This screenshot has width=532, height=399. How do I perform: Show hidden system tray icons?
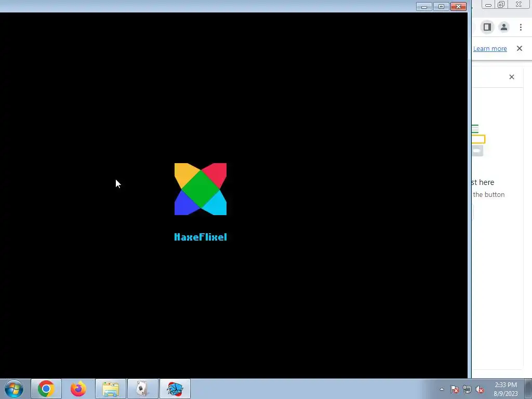coord(442,390)
